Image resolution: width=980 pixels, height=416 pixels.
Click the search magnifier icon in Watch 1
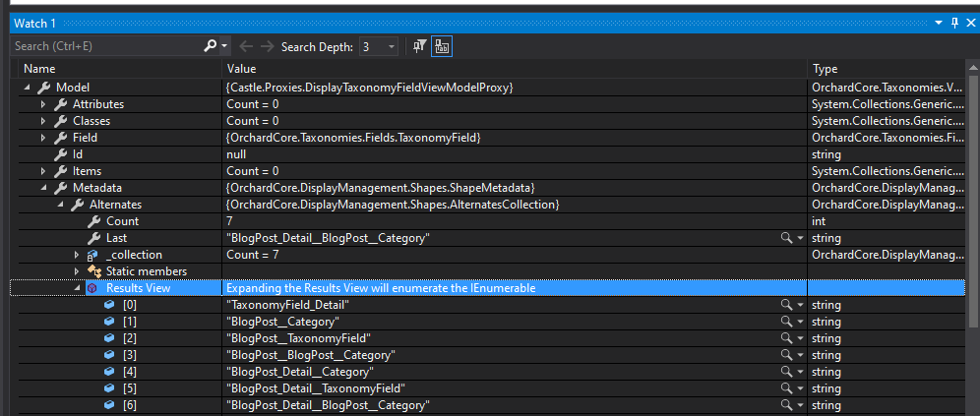pyautogui.click(x=211, y=46)
